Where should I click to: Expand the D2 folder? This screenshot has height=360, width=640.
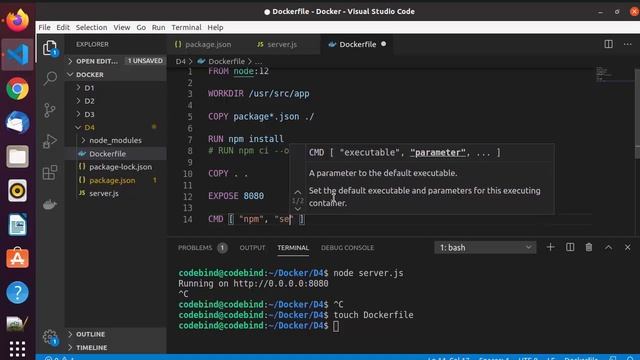116,101
